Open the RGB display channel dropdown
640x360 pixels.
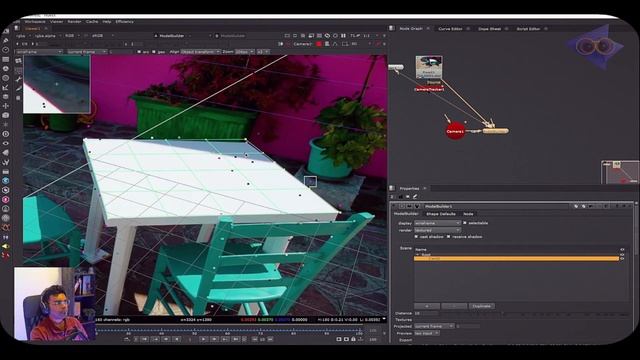tap(72, 36)
